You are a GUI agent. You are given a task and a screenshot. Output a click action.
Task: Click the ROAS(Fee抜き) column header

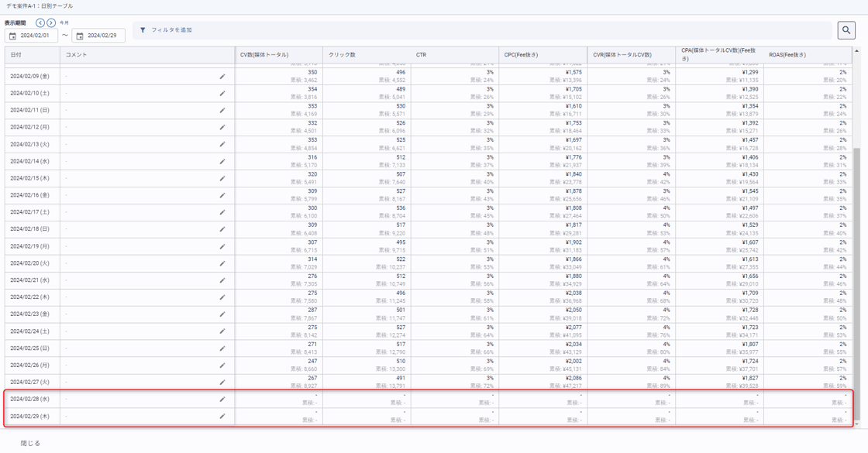[x=787, y=55]
